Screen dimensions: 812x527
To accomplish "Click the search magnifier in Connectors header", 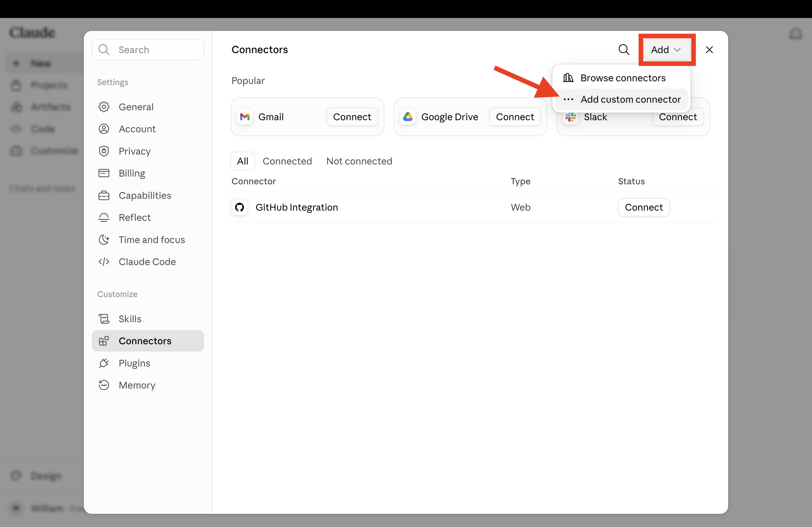I will [x=624, y=50].
